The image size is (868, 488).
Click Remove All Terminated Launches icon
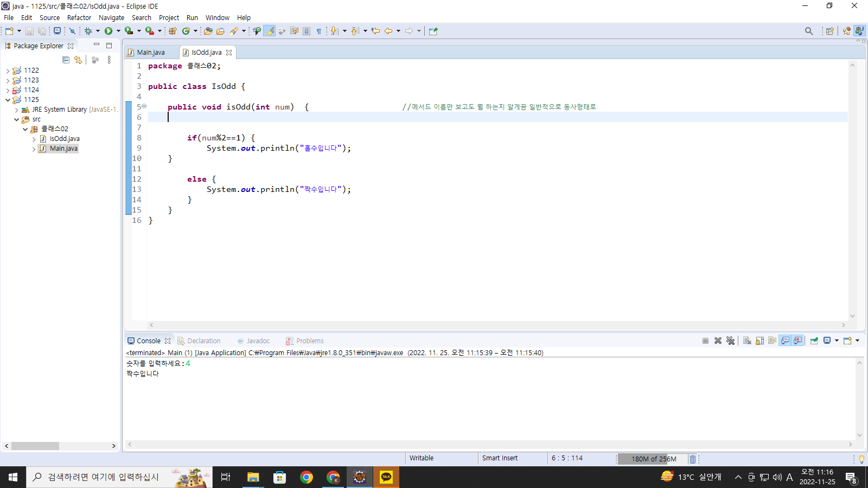(x=730, y=341)
